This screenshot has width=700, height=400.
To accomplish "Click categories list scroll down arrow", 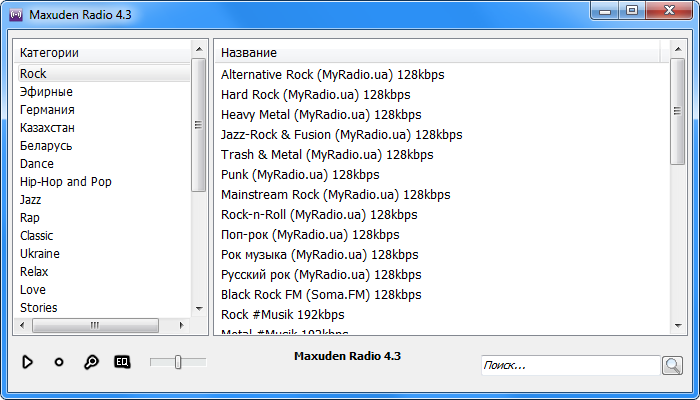I will pos(199,308).
